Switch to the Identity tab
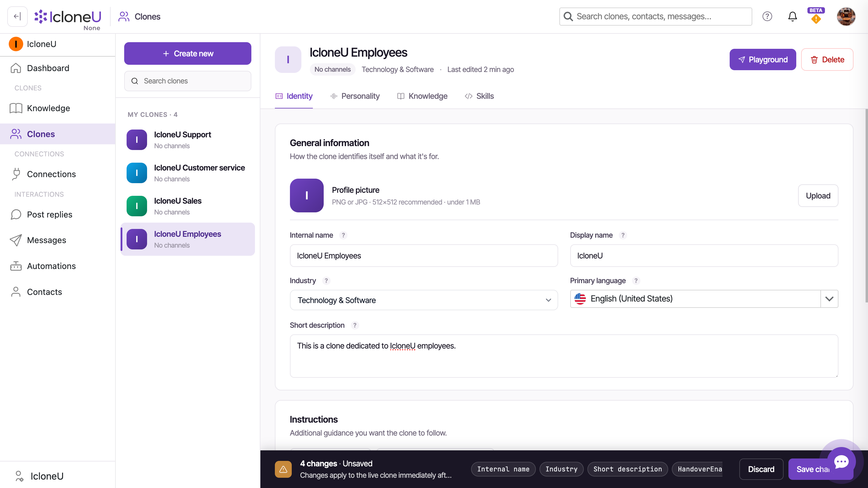The image size is (868, 488). click(294, 96)
